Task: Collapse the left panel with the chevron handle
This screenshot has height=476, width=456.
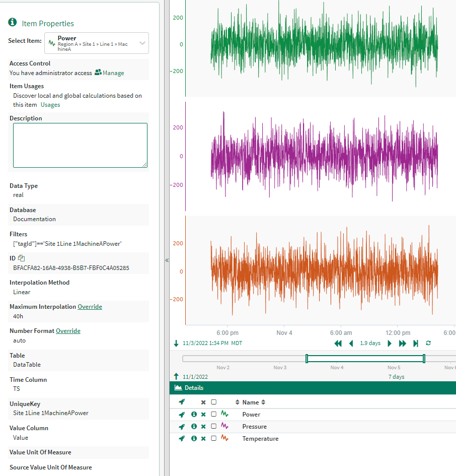Action: (167, 260)
